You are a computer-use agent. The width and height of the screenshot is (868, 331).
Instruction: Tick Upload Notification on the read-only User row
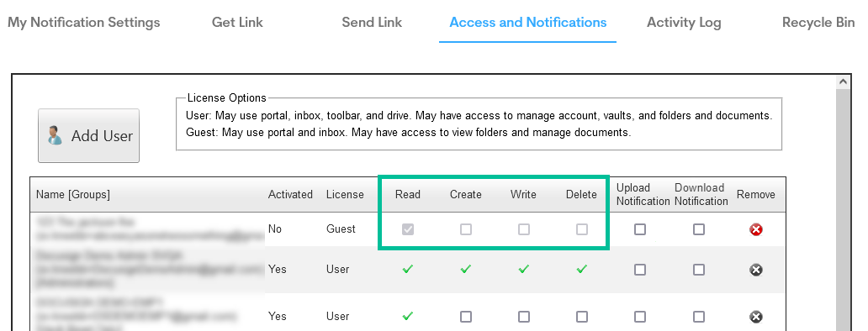pos(640,317)
